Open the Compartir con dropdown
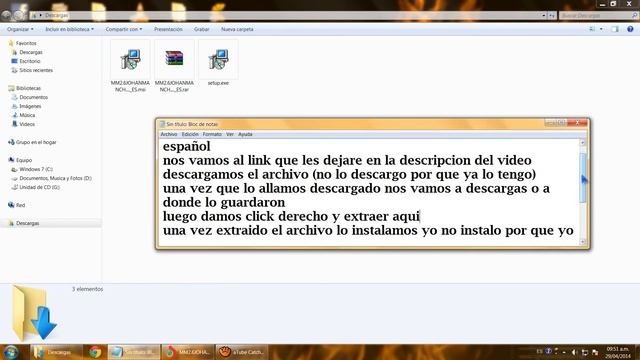The image size is (640, 360). point(124,29)
